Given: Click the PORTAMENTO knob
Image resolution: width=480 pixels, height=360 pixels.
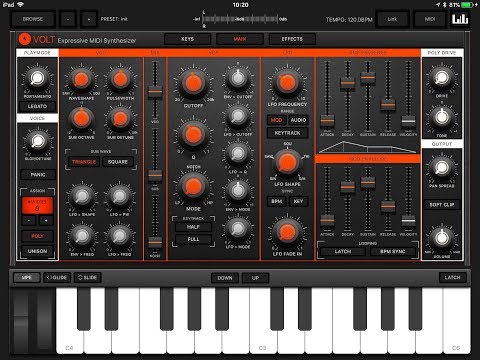Looking at the screenshot, I should (37, 79).
